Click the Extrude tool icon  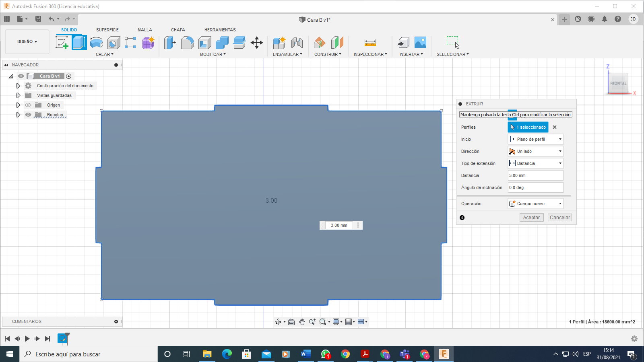(x=79, y=42)
